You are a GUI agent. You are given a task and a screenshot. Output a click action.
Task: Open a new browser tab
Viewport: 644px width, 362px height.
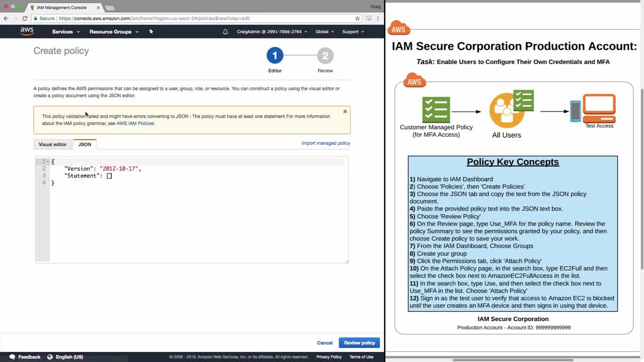tap(110, 8)
